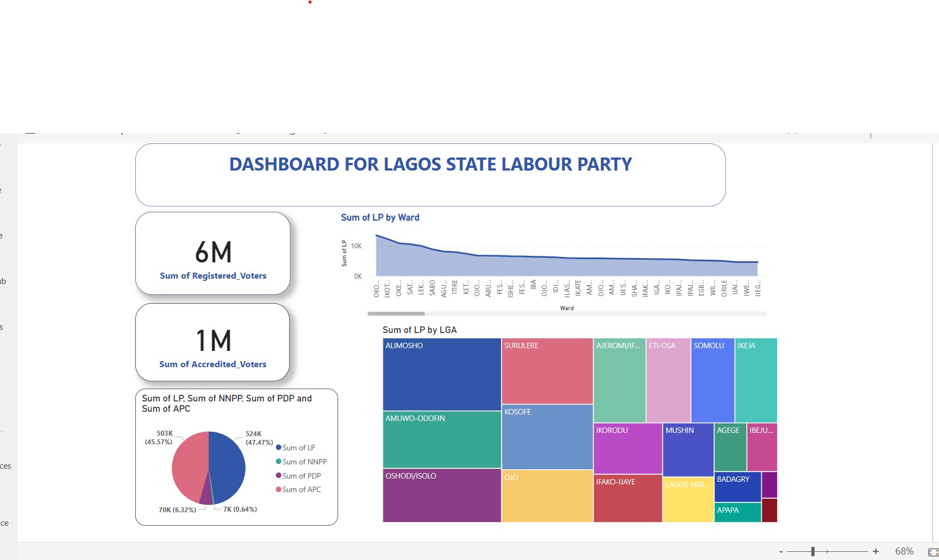The width and height of the screenshot is (939, 560).
Task: Click the zoom out minus button
Action: 781,551
